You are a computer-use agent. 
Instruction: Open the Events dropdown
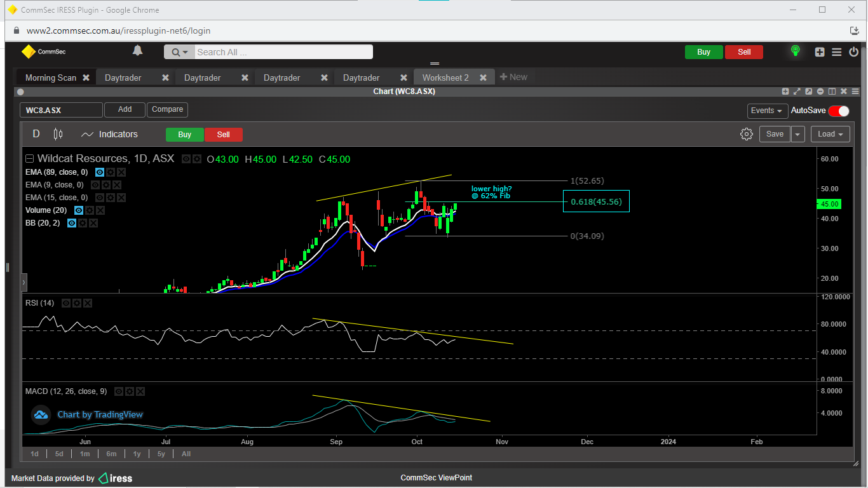point(768,111)
